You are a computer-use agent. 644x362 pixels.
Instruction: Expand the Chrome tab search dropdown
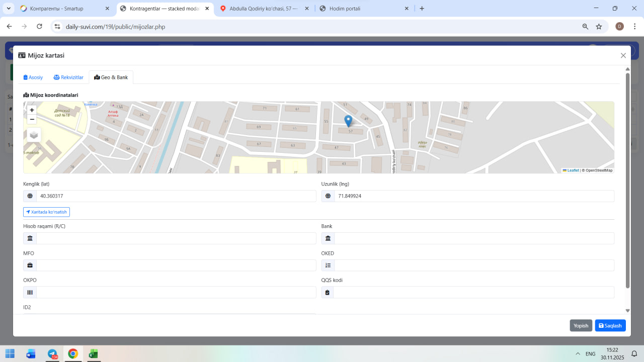point(9,9)
